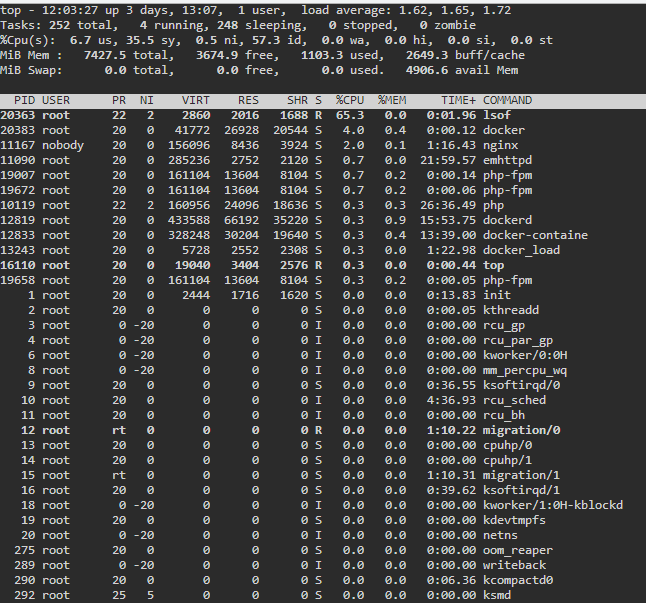Viewport: 646px width, 603px height.
Task: Select the 4906.6 avail Mem value
Action: click(x=427, y=70)
